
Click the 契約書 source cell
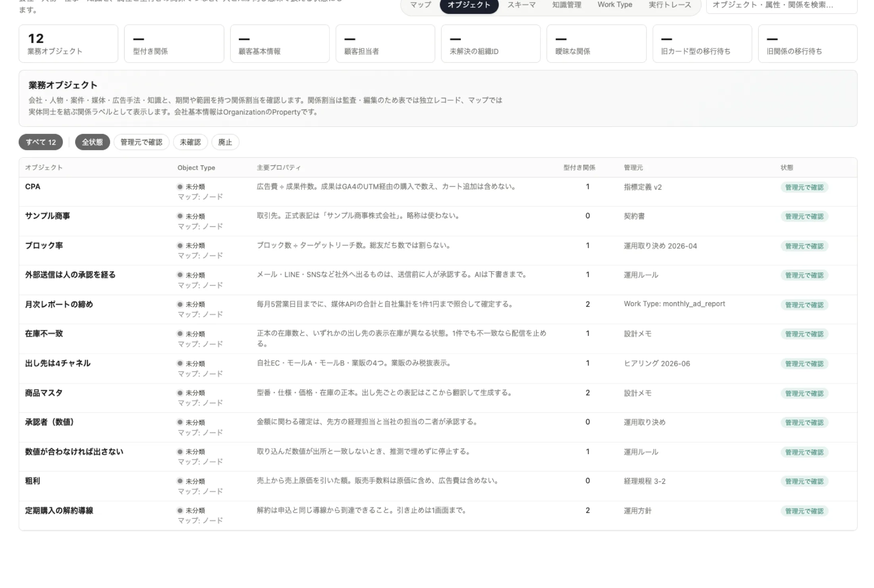tap(634, 216)
